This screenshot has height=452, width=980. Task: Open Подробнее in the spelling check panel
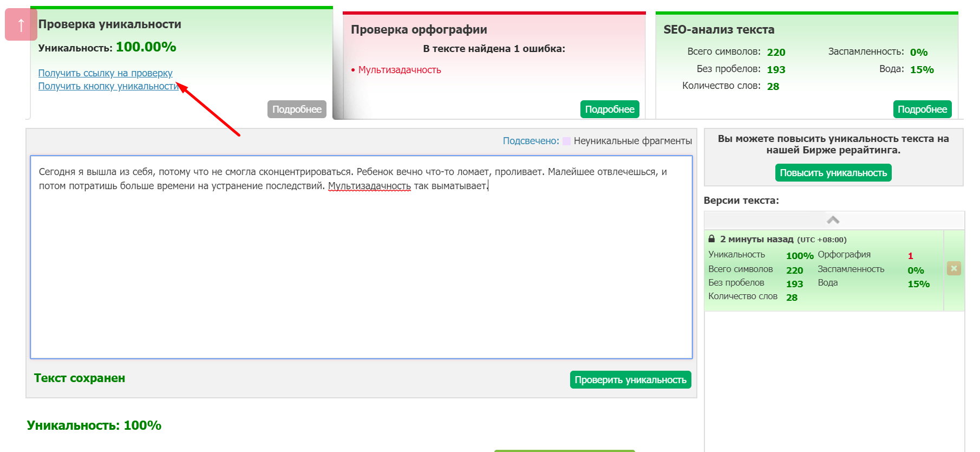(609, 109)
